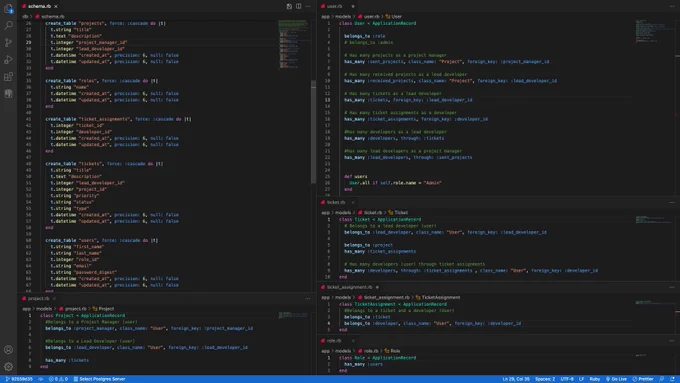
Task: Click the LF end-of-line selector
Action: point(582,379)
